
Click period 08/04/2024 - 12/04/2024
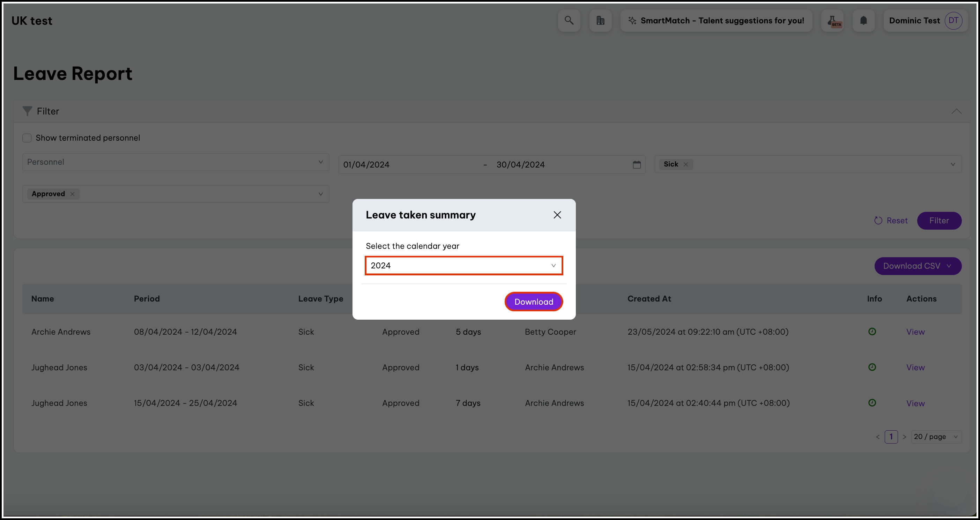click(185, 332)
